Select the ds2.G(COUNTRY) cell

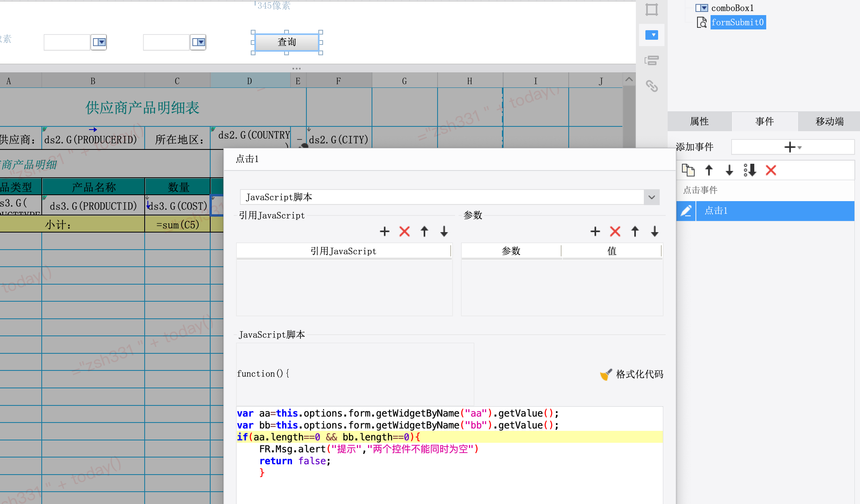[250, 138]
